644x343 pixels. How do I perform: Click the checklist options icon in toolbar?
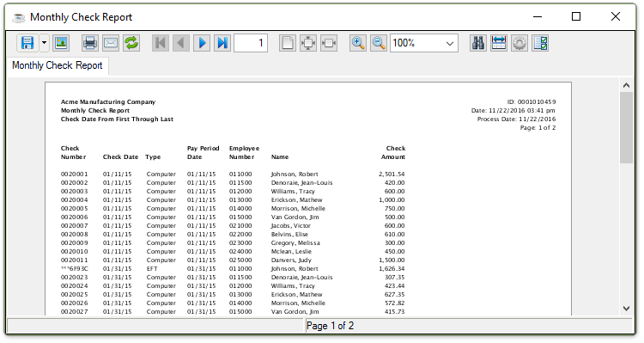pyautogui.click(x=540, y=43)
